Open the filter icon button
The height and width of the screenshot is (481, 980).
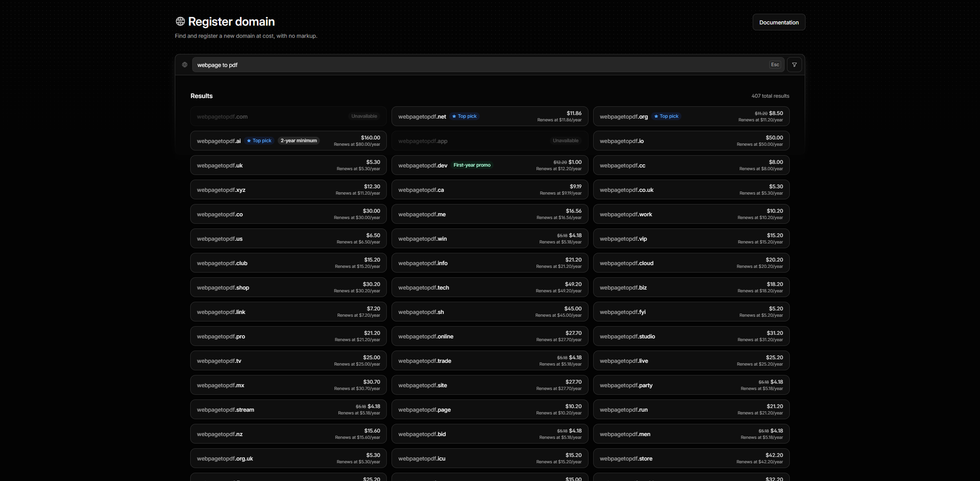click(x=794, y=65)
